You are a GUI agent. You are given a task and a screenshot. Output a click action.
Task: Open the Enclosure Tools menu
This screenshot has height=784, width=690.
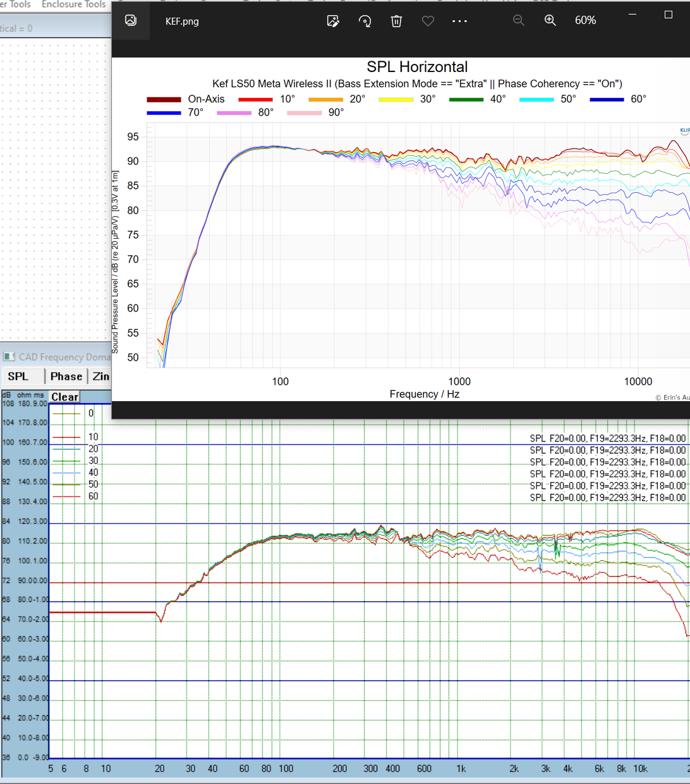tap(74, 4)
